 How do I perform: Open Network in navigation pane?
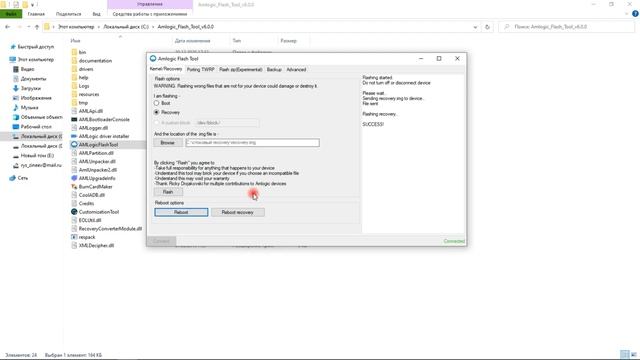point(22,178)
